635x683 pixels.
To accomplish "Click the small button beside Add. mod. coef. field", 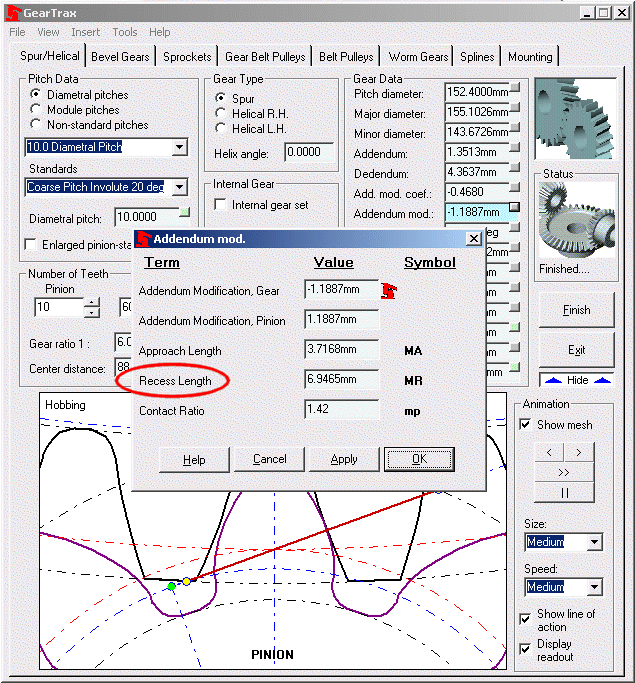I will point(515,188).
